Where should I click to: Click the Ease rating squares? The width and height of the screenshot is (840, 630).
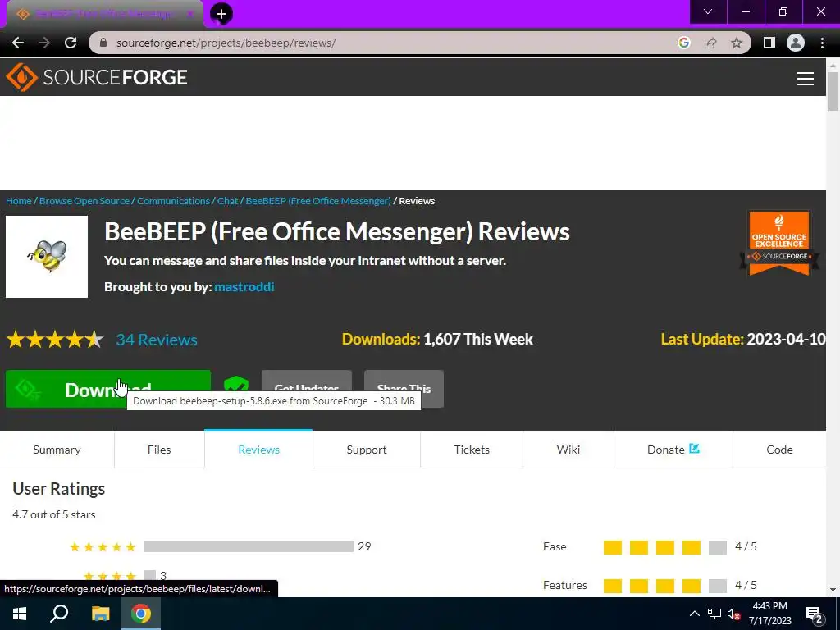pos(664,547)
